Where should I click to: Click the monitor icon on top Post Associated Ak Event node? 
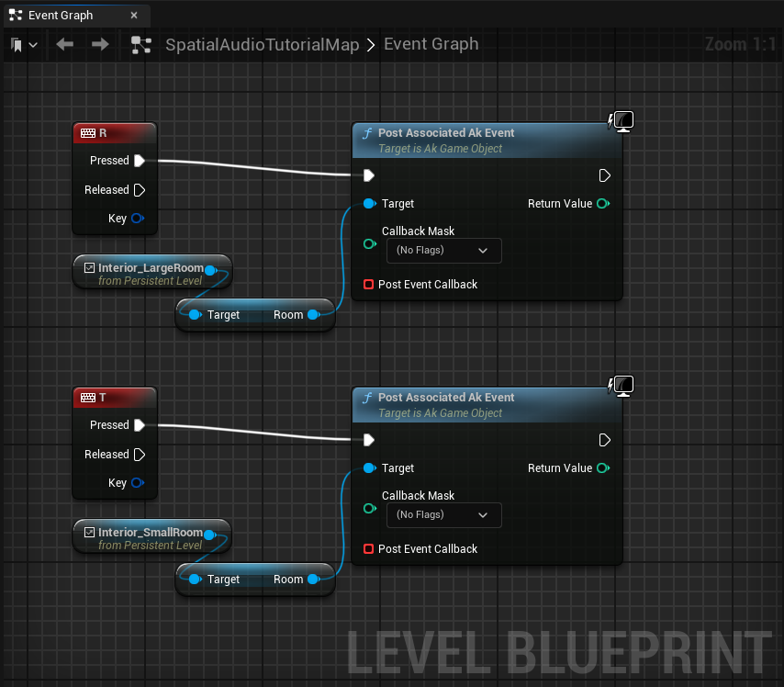(x=622, y=121)
